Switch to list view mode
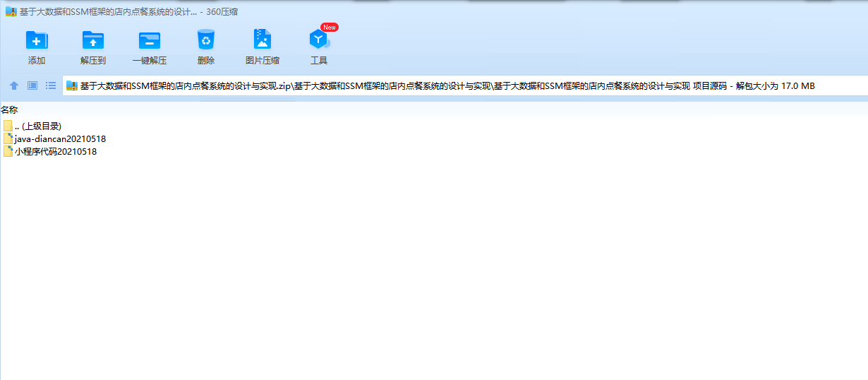868x380 pixels. (x=51, y=85)
